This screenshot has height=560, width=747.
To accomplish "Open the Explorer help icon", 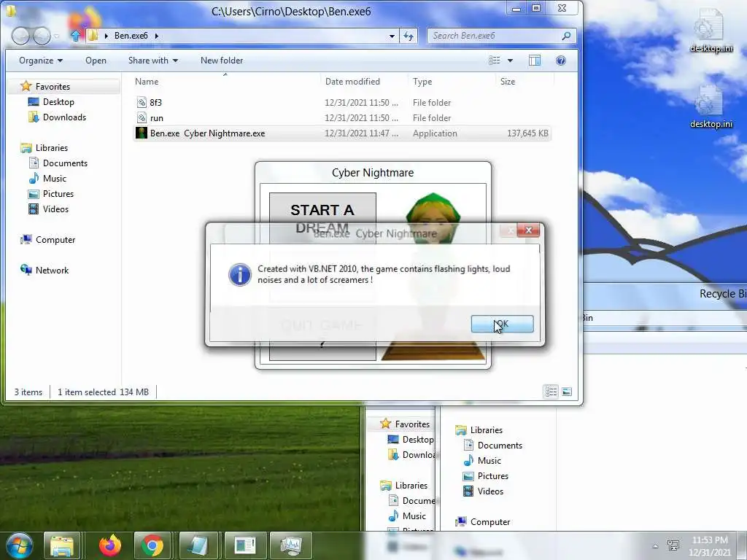I will [561, 61].
